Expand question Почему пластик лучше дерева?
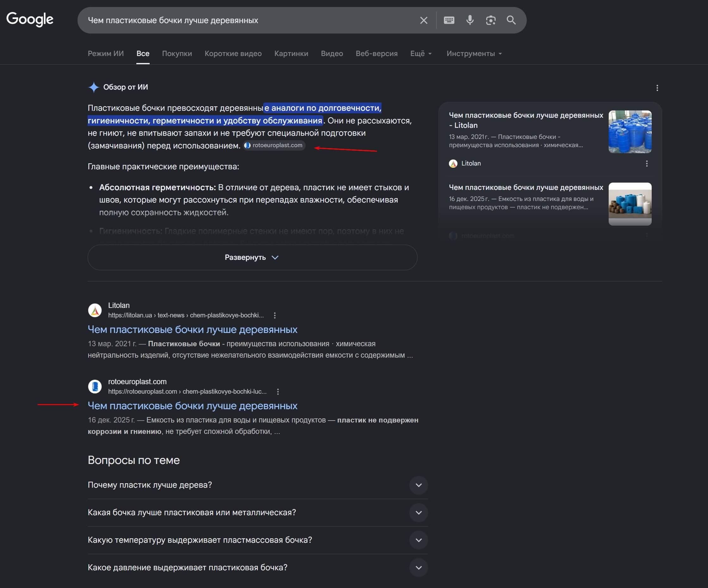The height and width of the screenshot is (588, 708). pos(258,485)
